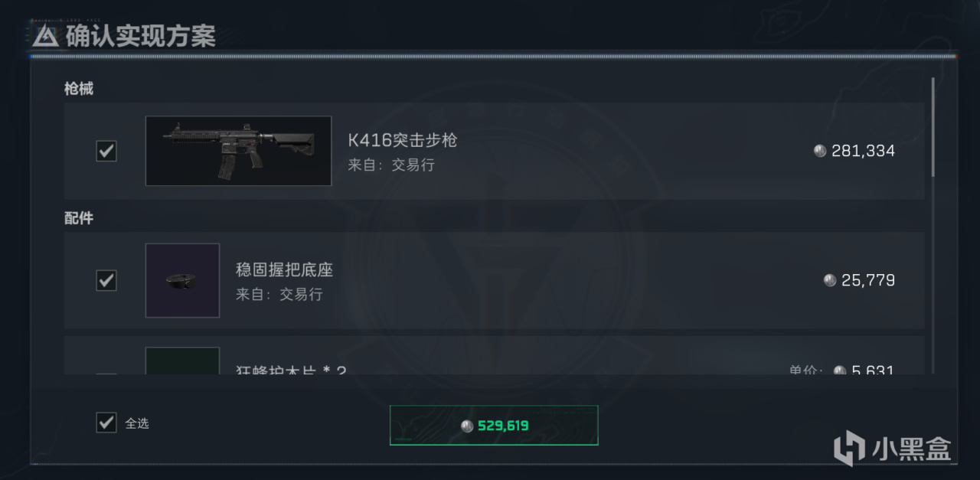This screenshot has width=980, height=480.
Task: Click the coin icon next to 281,334
Action: point(820,151)
